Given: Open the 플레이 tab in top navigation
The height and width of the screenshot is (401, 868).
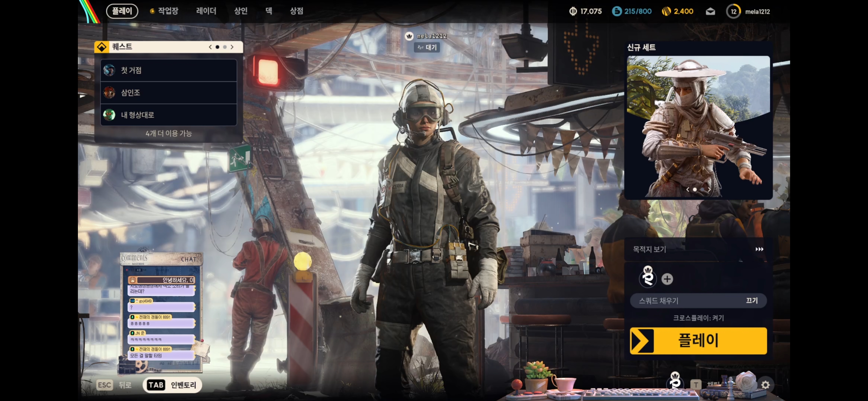Looking at the screenshot, I should click(122, 11).
